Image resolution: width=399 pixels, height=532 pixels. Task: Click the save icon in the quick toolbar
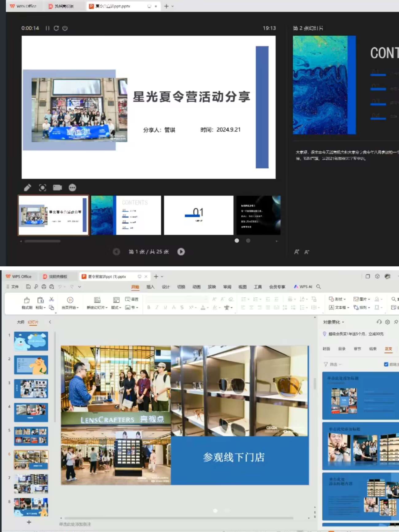28,287
